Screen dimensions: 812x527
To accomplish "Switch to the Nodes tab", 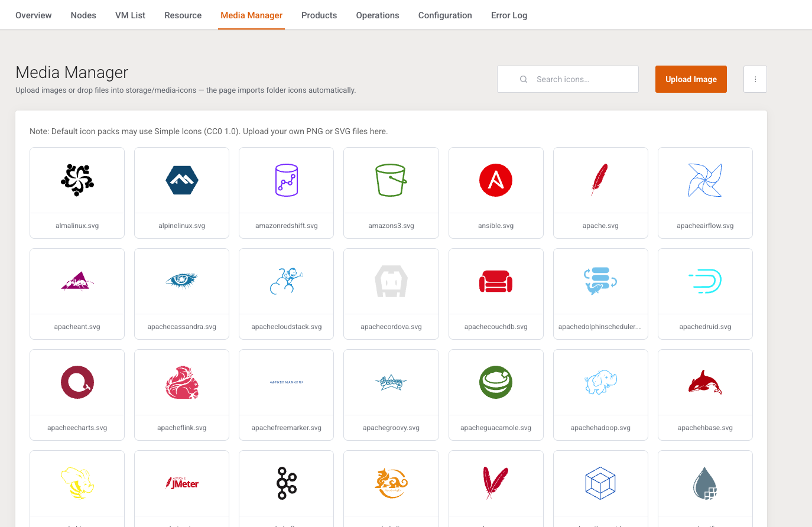I will [83, 15].
